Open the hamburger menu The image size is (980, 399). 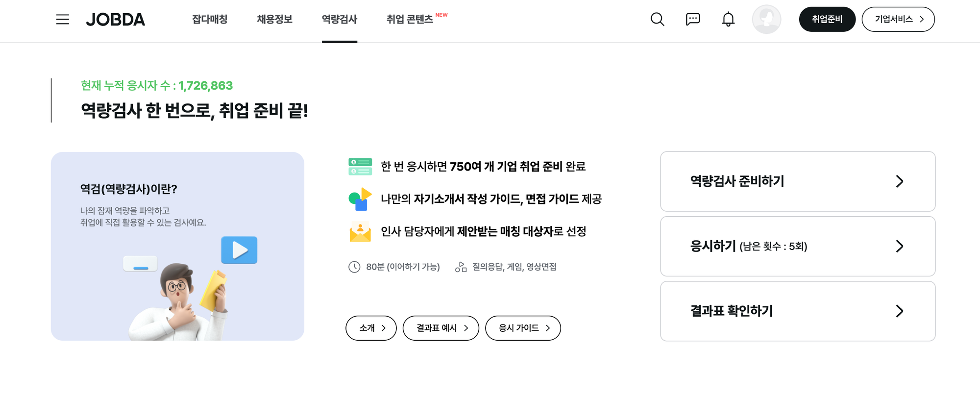click(x=62, y=20)
